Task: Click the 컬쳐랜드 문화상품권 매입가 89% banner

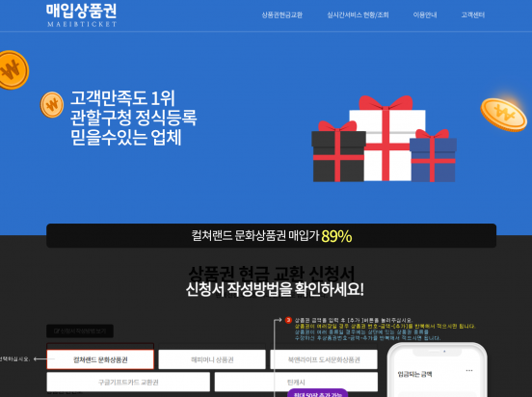Action: click(x=272, y=236)
